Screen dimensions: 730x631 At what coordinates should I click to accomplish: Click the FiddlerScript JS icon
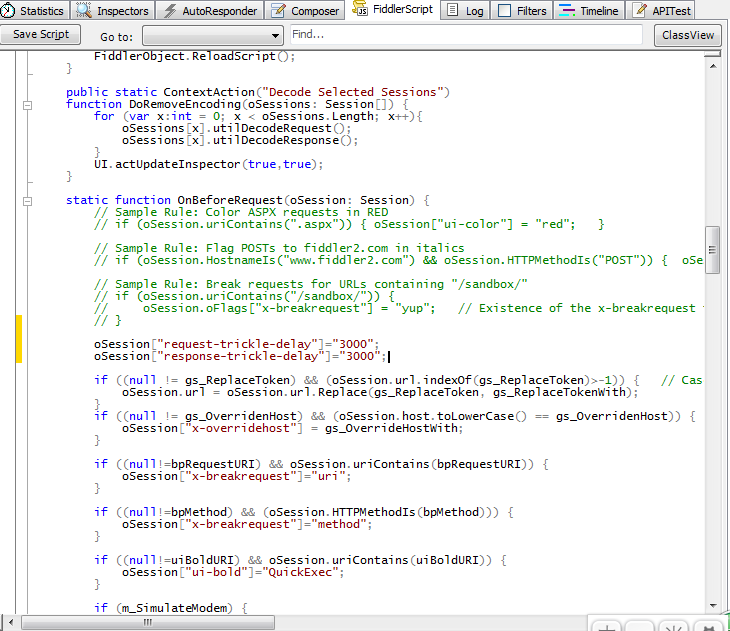coord(360,8)
